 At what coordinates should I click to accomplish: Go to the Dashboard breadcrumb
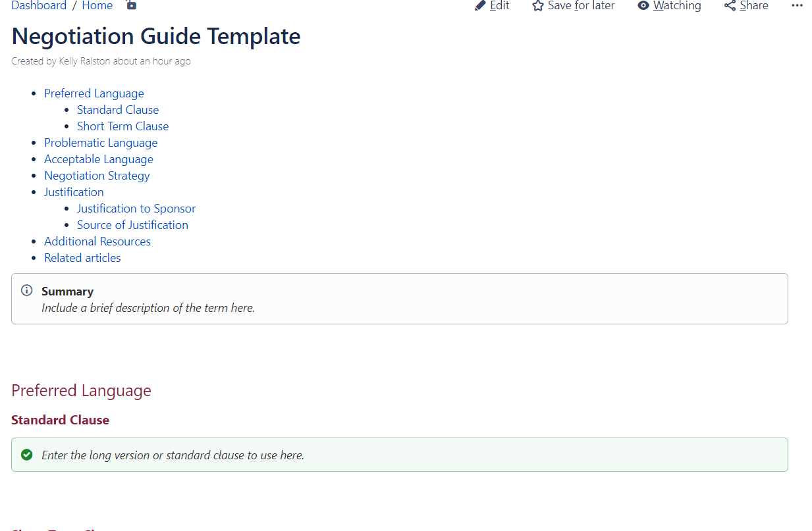coord(39,5)
